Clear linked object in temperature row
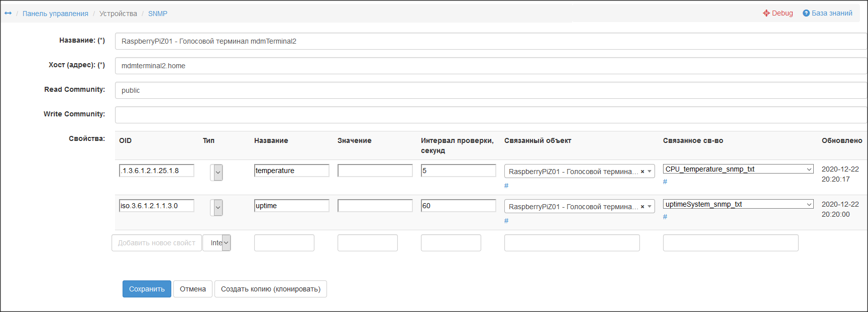This screenshot has width=868, height=312. [x=642, y=172]
